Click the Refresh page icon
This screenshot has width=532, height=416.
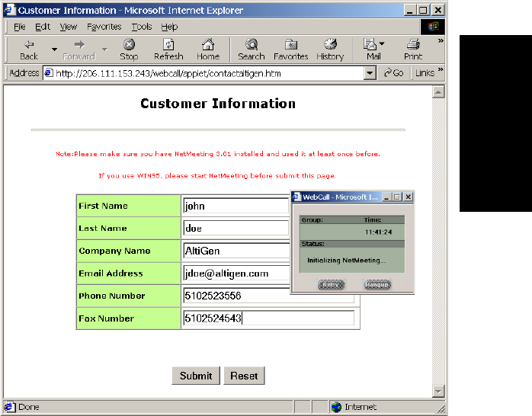click(x=168, y=45)
